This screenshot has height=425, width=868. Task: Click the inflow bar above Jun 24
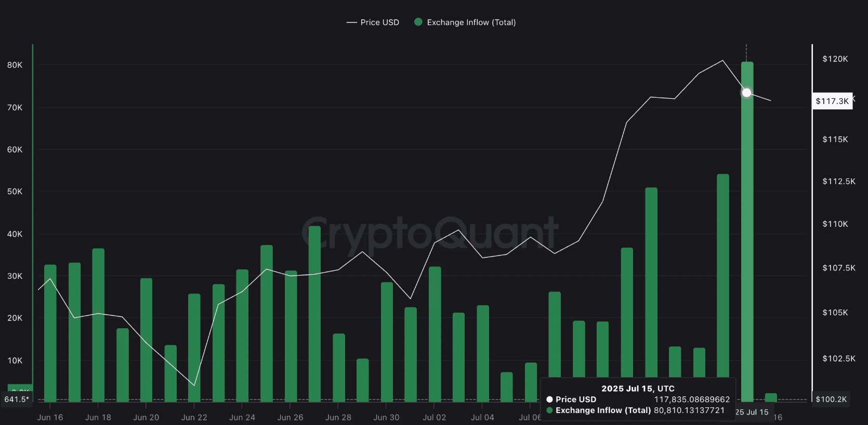click(242, 336)
